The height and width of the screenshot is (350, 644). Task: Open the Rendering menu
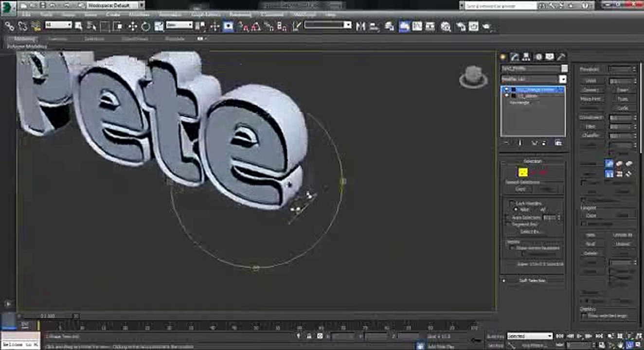pos(240,15)
